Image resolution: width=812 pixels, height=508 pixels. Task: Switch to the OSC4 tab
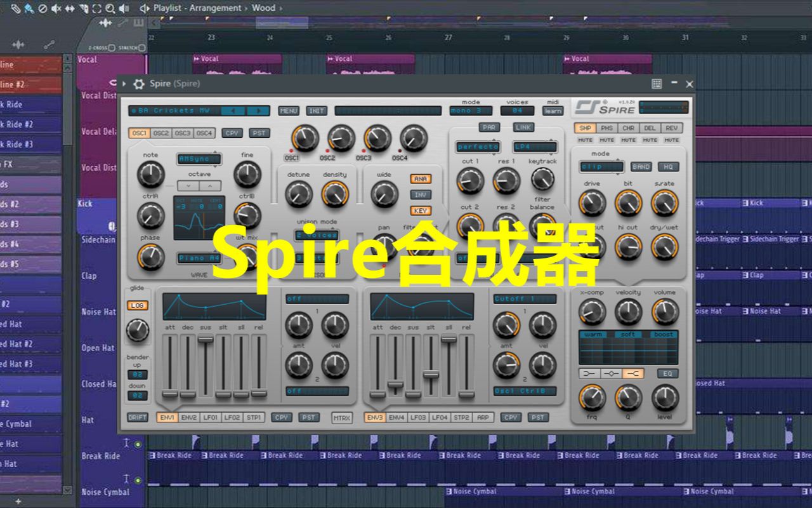(x=204, y=133)
